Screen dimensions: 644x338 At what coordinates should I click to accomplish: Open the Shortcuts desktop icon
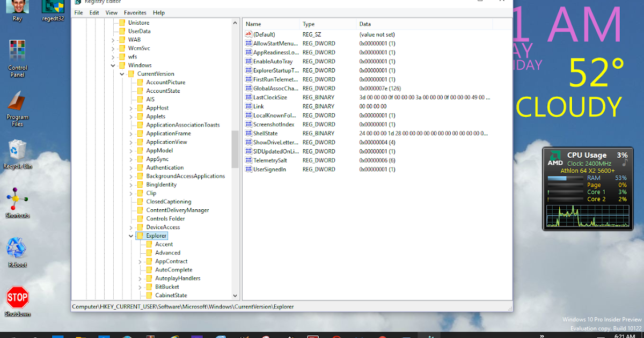(17, 203)
